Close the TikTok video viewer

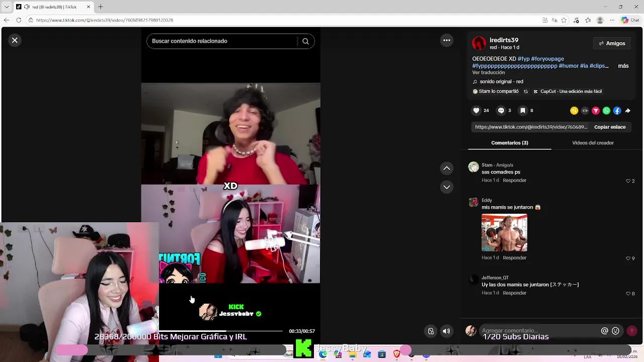point(15,40)
